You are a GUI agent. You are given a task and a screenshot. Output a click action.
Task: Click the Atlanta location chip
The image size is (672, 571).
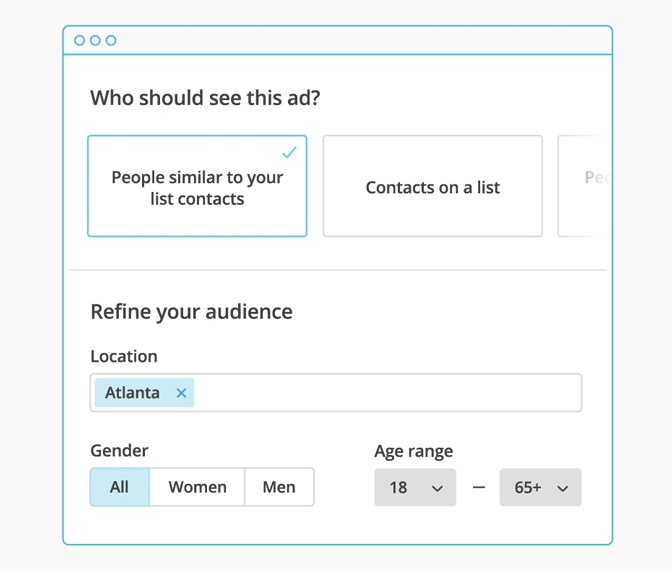click(x=132, y=393)
